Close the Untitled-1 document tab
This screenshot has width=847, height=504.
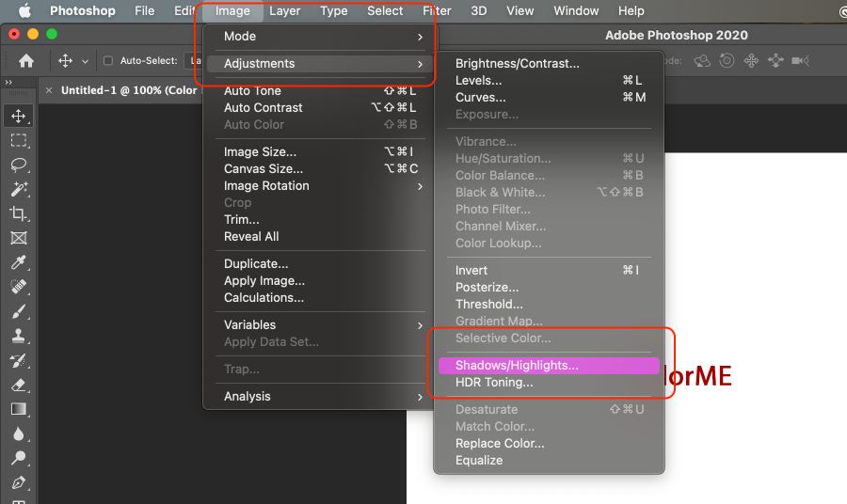[49, 90]
